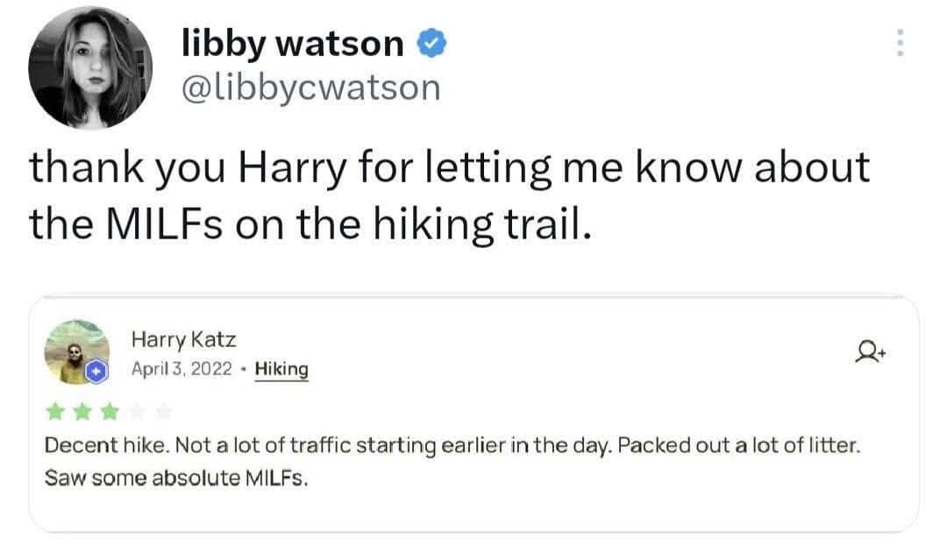
Task: Click the review sentence starting "Decent hike"
Action: pyautogui.click(x=454, y=446)
